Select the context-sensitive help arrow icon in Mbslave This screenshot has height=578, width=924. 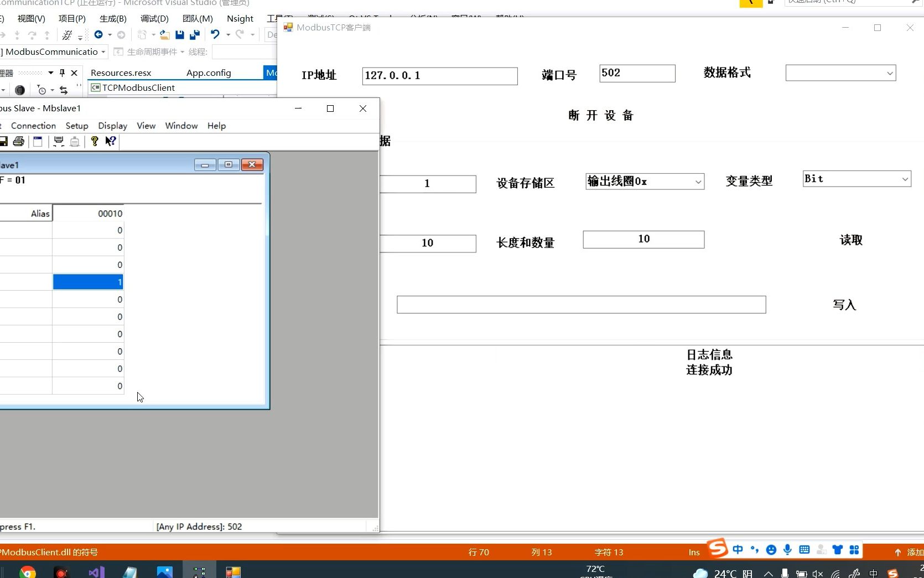[x=110, y=142]
